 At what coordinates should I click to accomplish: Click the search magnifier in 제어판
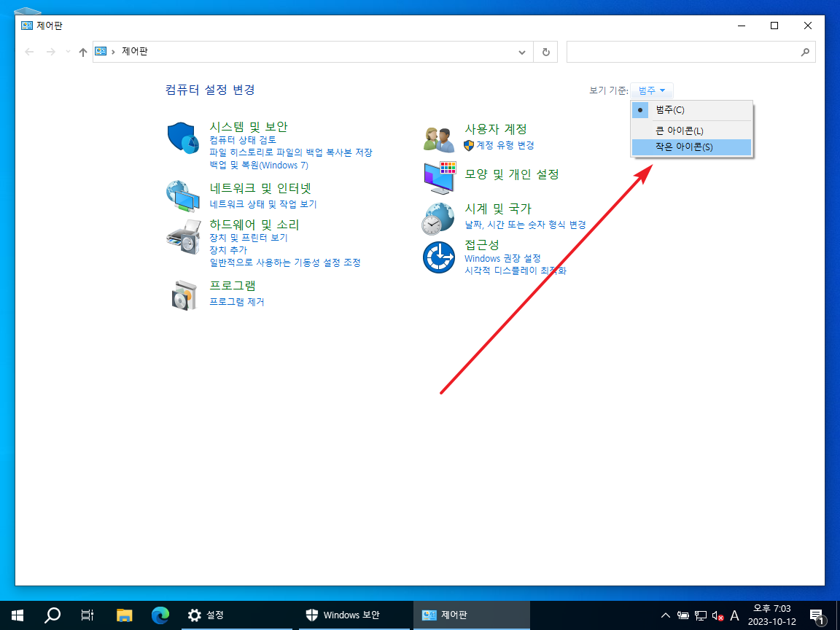point(805,52)
